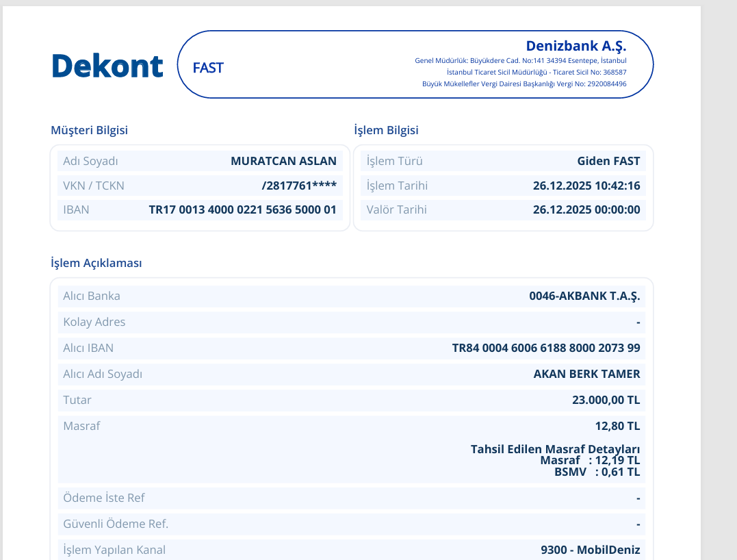The image size is (737, 560).
Task: Select the Alıcı IBAN starting TR84
Action: click(x=545, y=348)
